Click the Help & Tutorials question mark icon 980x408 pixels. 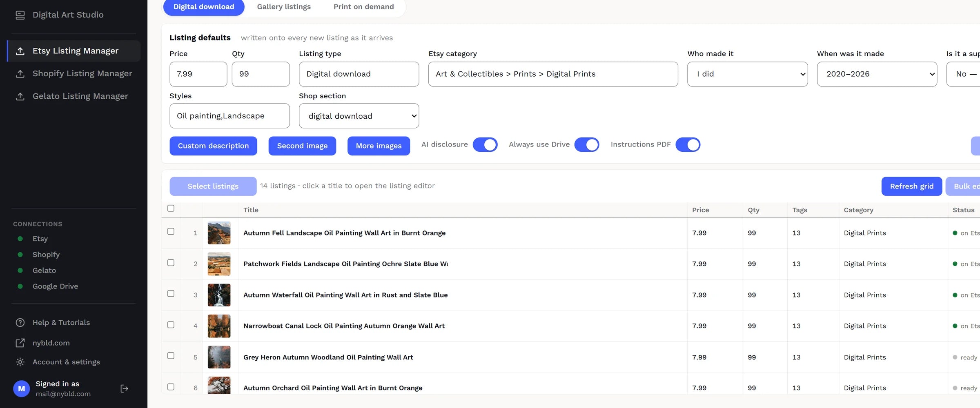coord(20,323)
